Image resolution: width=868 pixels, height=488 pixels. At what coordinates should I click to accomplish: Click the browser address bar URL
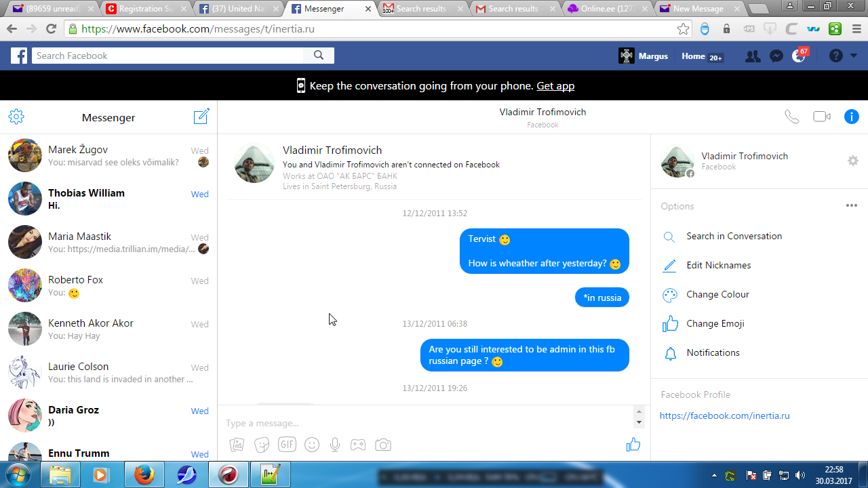point(198,29)
